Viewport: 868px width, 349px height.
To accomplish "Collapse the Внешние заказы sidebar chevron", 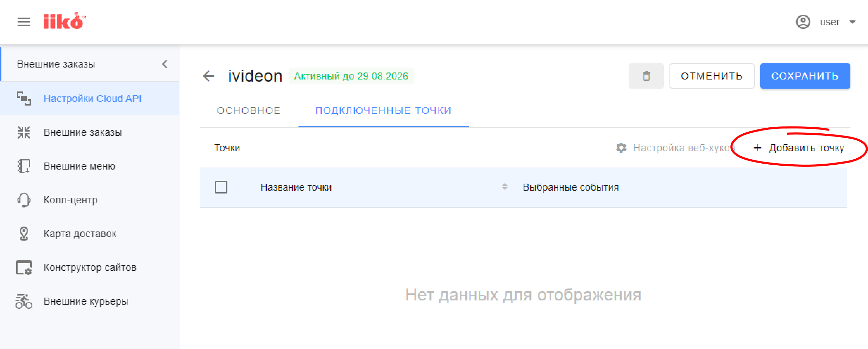I will pos(165,64).
